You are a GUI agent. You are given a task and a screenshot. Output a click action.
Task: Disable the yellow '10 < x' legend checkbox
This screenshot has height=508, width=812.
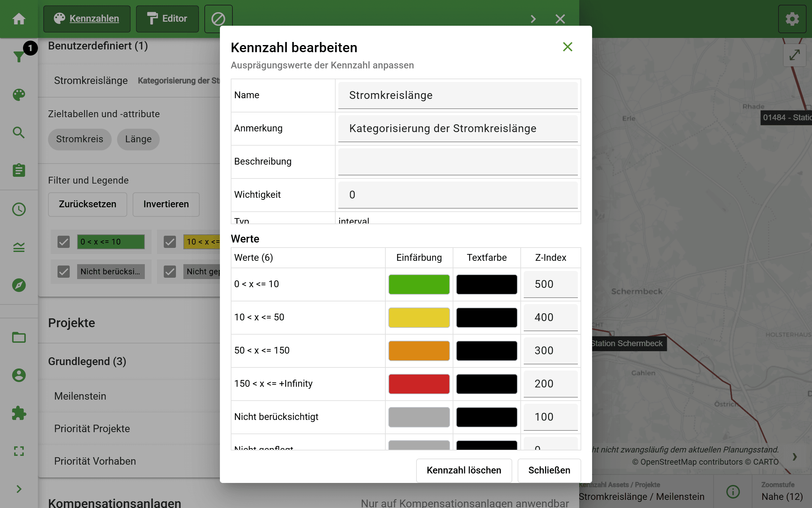pyautogui.click(x=170, y=242)
